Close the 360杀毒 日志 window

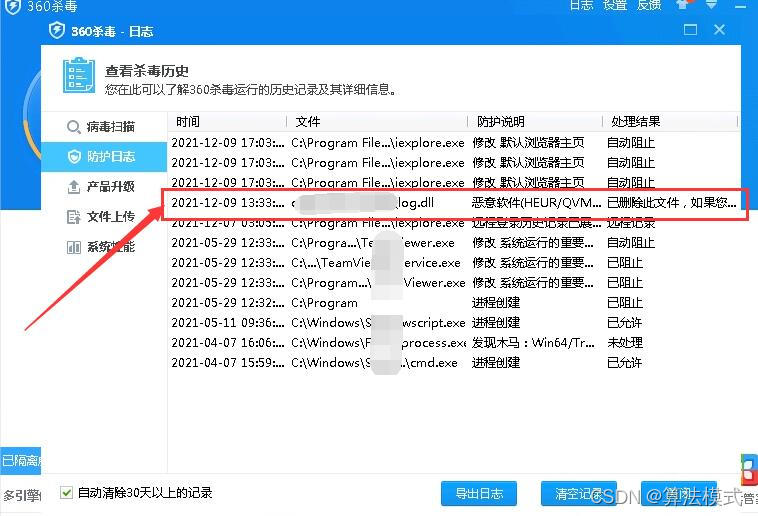pyautogui.click(x=719, y=30)
